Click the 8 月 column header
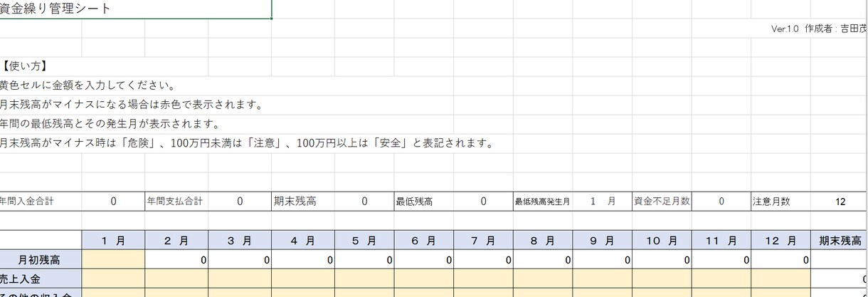 pyautogui.click(x=543, y=240)
